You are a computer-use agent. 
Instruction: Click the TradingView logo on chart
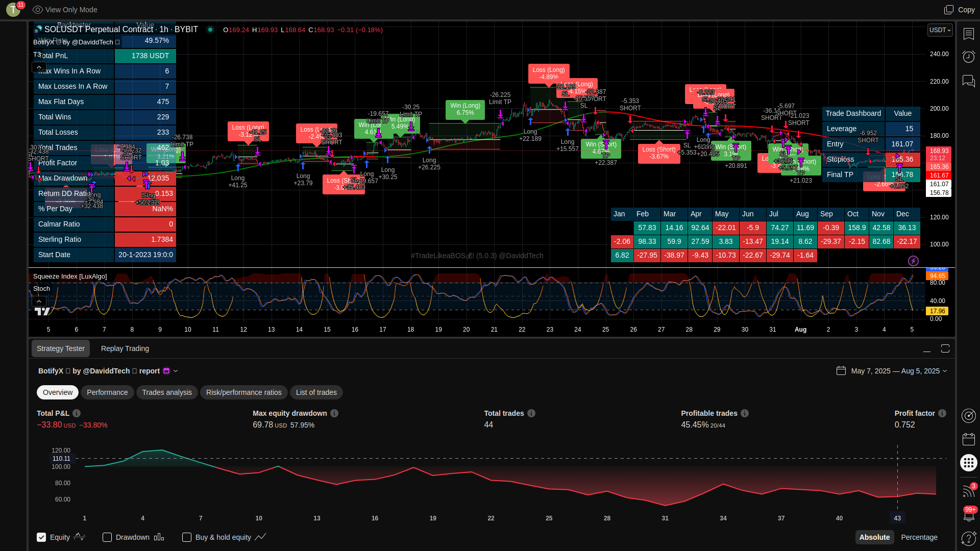click(42, 311)
